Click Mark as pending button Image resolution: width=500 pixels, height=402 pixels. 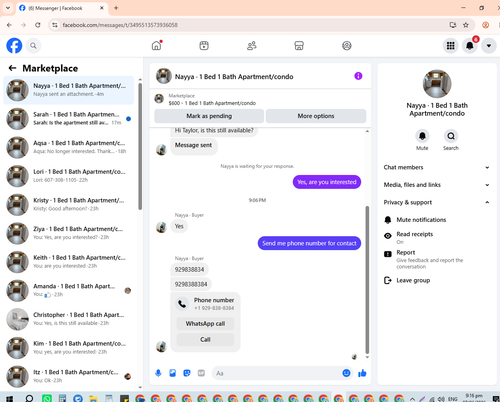click(209, 116)
